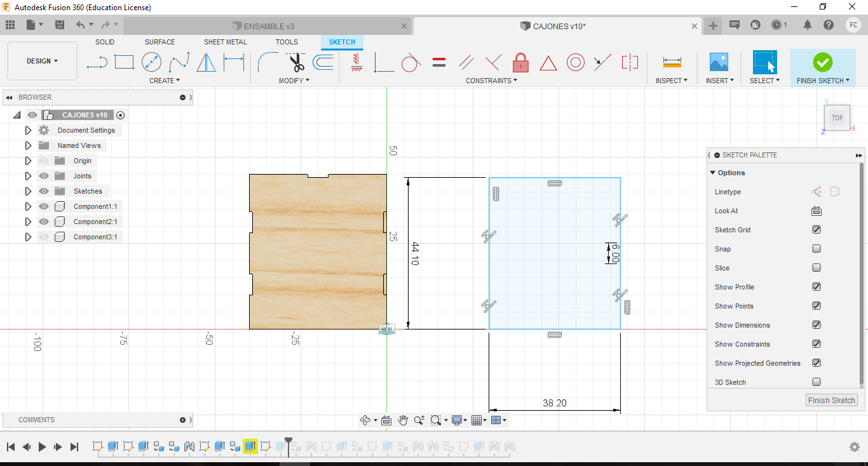The image size is (868, 466).
Task: Toggle visibility of Component3:1
Action: point(44,237)
